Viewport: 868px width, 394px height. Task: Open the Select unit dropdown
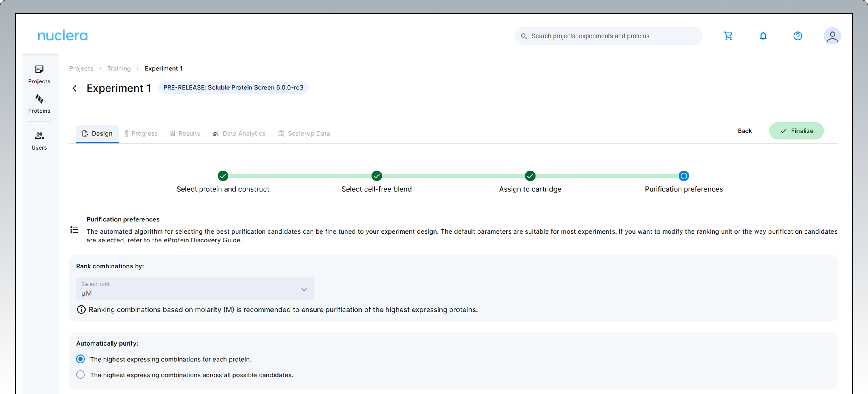[195, 289]
